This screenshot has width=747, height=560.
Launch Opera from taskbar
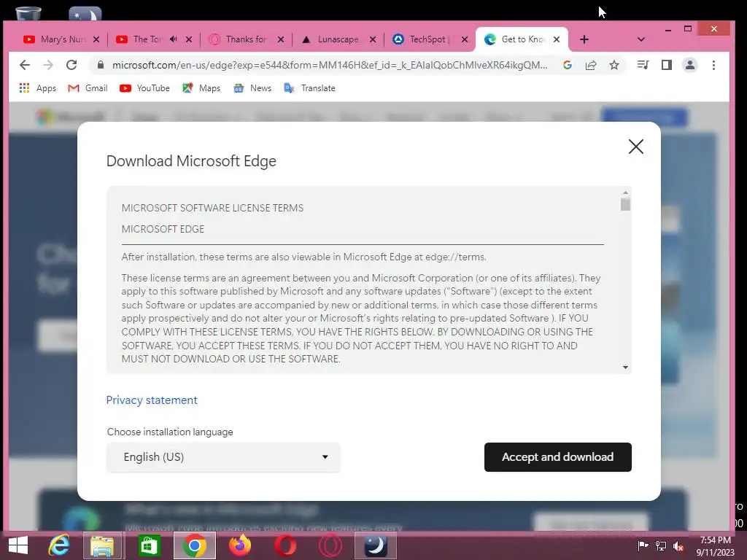285,545
